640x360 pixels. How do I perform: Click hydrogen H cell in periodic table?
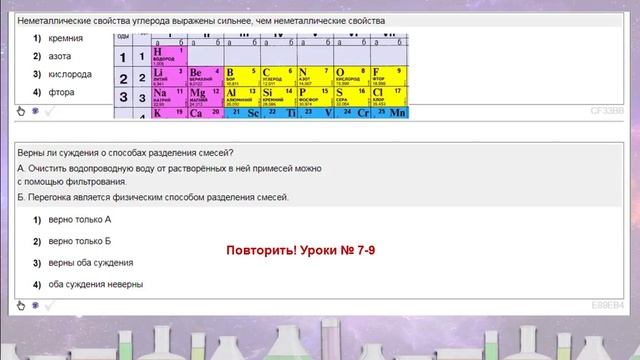(169, 56)
